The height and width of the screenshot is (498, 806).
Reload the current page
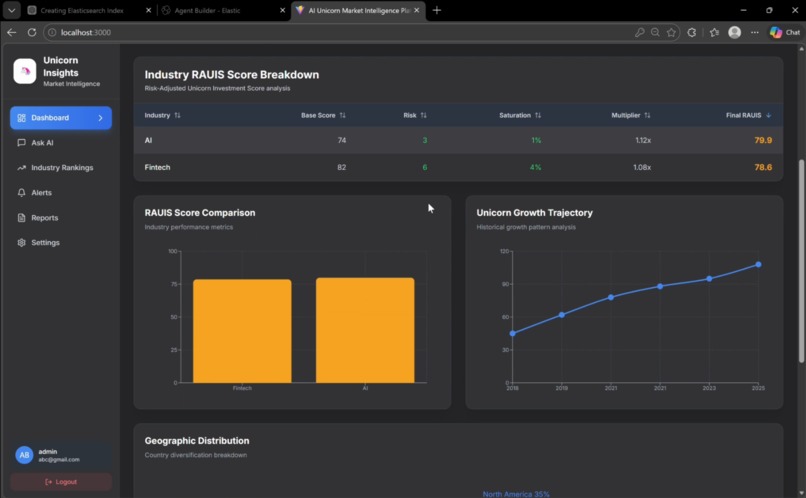[32, 32]
